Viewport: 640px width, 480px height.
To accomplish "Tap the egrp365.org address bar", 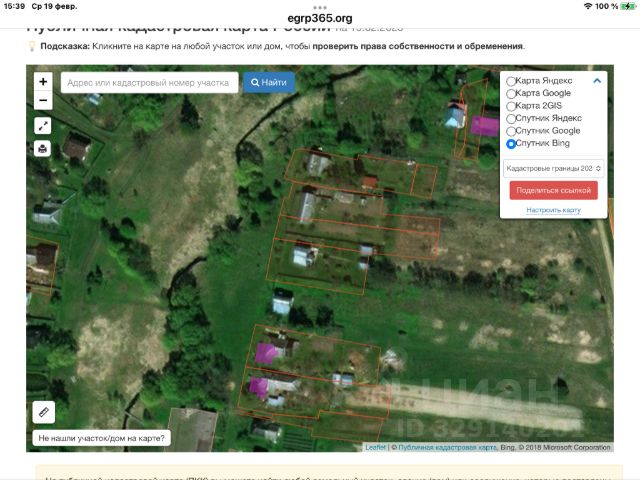I will point(320,18).
